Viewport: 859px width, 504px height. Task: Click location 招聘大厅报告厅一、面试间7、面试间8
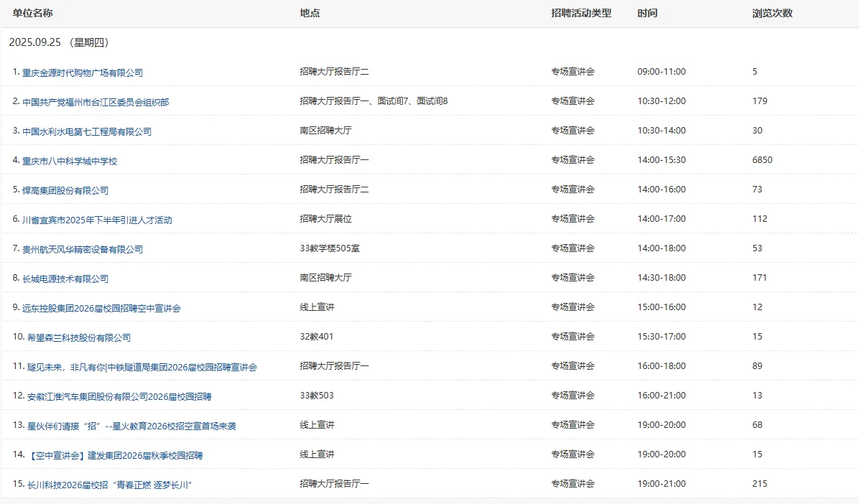tap(373, 101)
